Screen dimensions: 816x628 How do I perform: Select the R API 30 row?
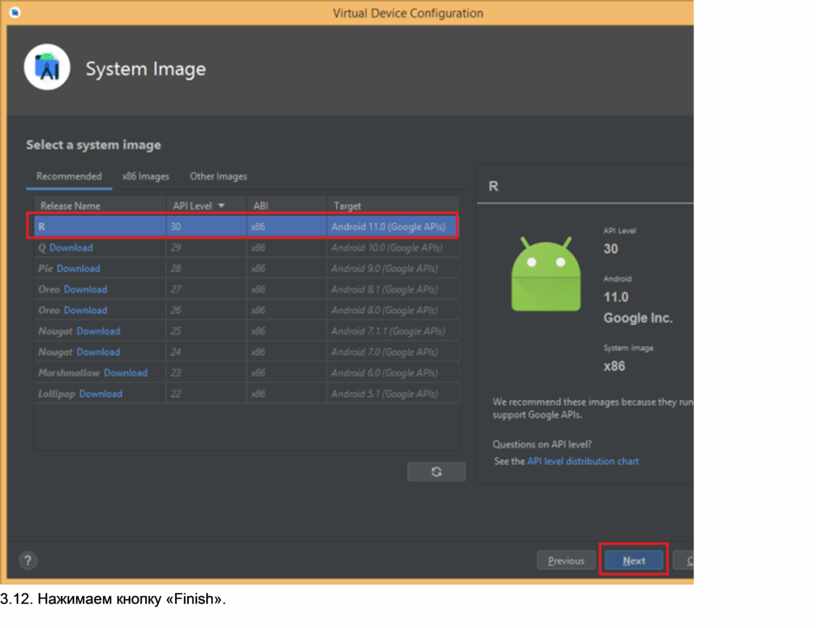pos(243,227)
